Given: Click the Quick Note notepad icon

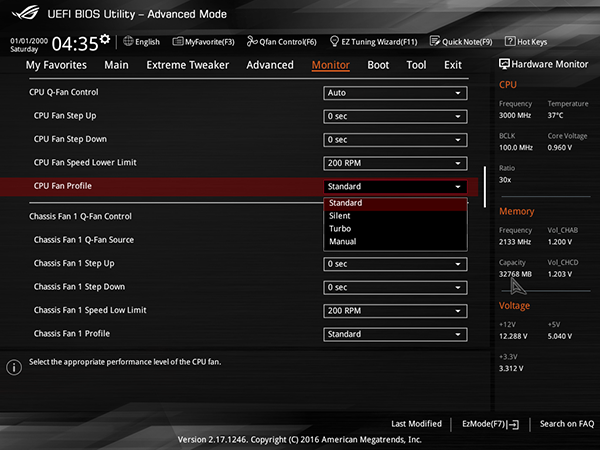Looking at the screenshot, I should point(435,41).
